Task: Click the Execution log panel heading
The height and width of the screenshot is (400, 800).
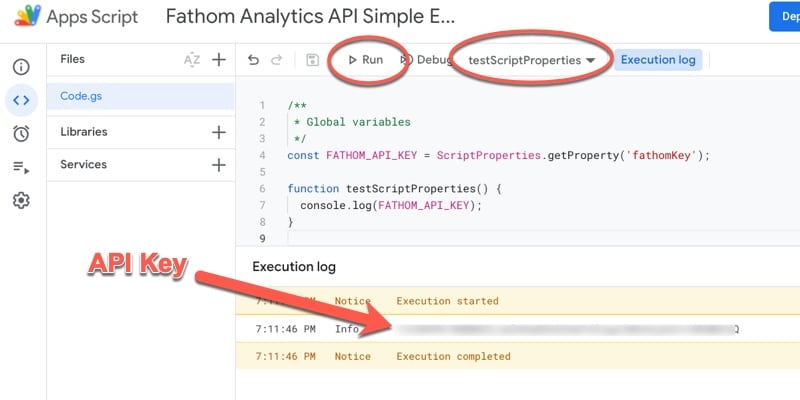Action: [x=294, y=267]
